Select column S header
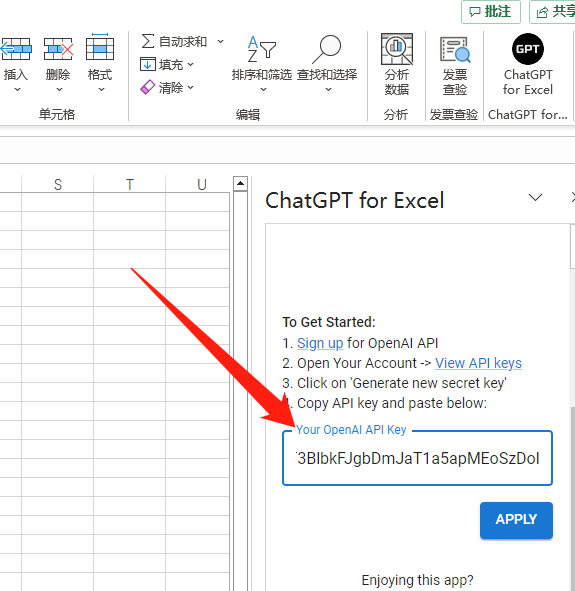The height and width of the screenshot is (591, 575). pos(58,184)
